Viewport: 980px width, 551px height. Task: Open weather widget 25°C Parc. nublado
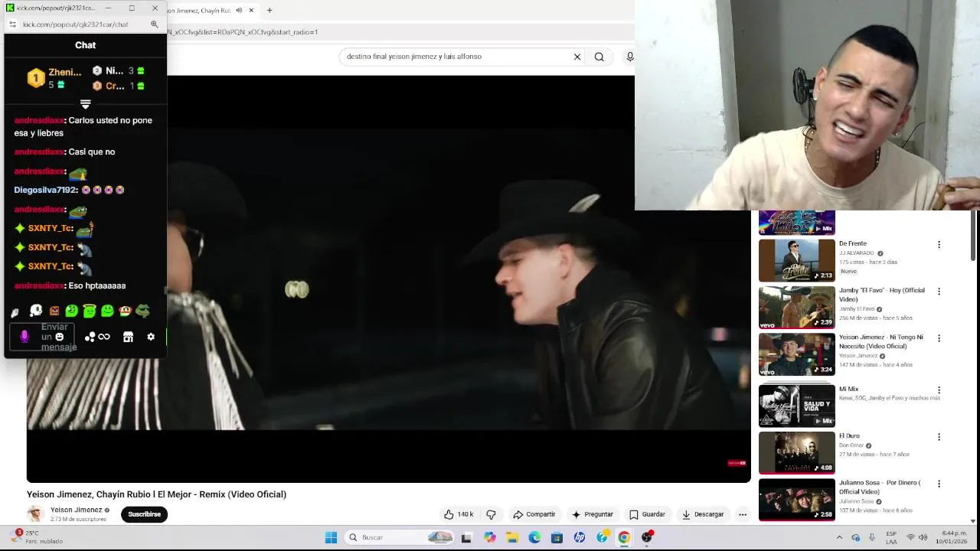pos(37,537)
